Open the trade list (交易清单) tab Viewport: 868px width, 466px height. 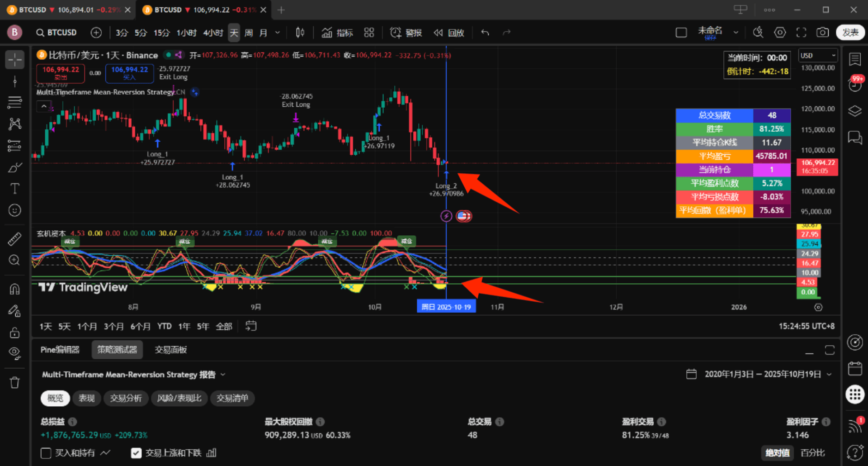coord(232,398)
